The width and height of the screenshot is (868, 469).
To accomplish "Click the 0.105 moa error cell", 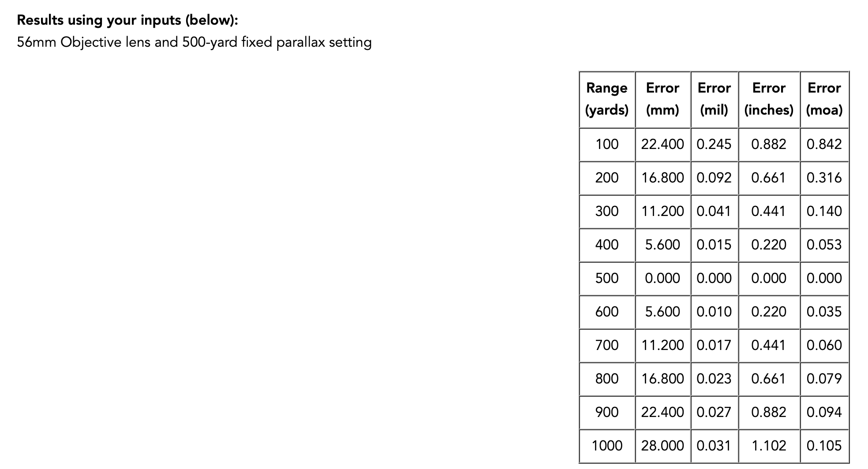I will tap(824, 446).
